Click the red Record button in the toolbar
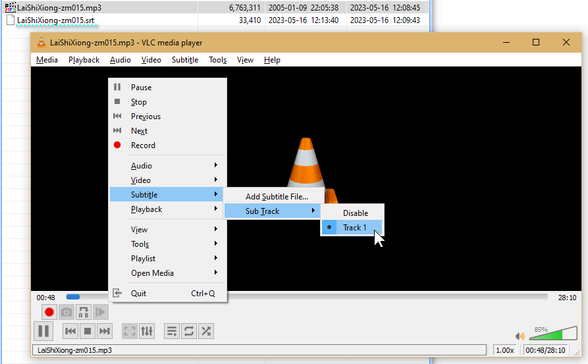This screenshot has width=588, height=364. [49, 312]
